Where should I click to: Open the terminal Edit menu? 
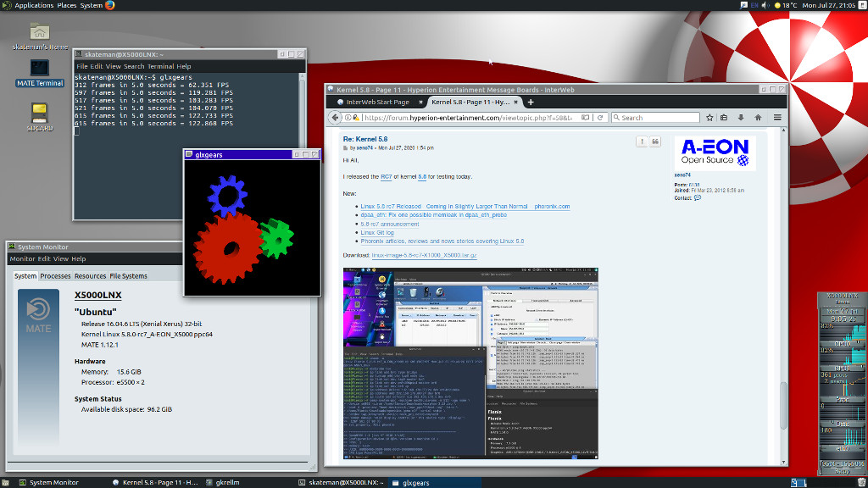[97, 66]
